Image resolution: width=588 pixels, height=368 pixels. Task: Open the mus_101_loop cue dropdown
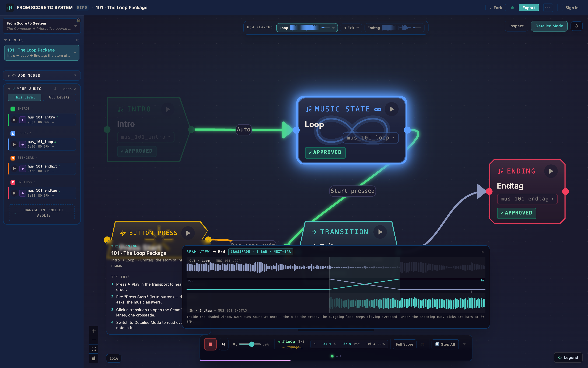coord(370,138)
